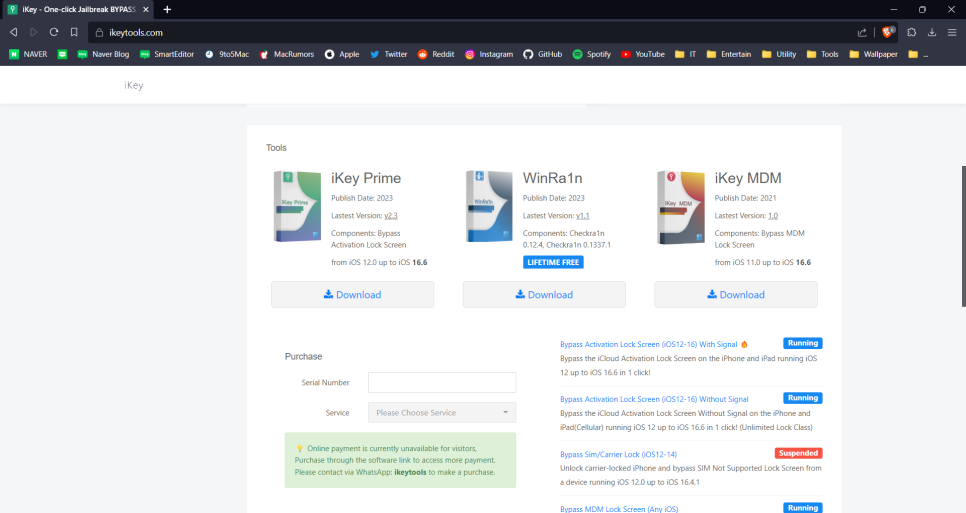Click the iKey MDM box image
Image resolution: width=966 pixels, height=513 pixels.
[x=681, y=207]
